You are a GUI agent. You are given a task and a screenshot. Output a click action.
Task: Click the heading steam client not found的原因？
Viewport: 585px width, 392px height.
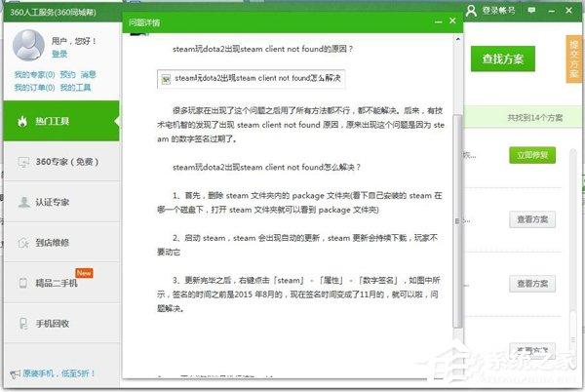pyautogui.click(x=262, y=49)
